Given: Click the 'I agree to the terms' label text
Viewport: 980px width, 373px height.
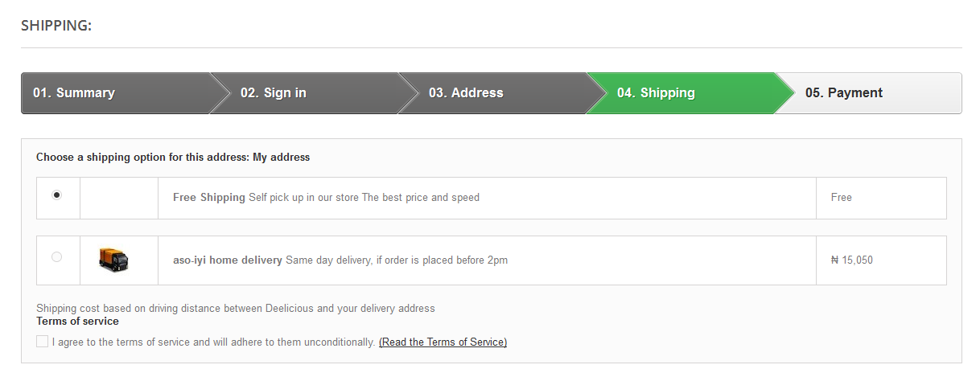Looking at the screenshot, I should coord(213,342).
